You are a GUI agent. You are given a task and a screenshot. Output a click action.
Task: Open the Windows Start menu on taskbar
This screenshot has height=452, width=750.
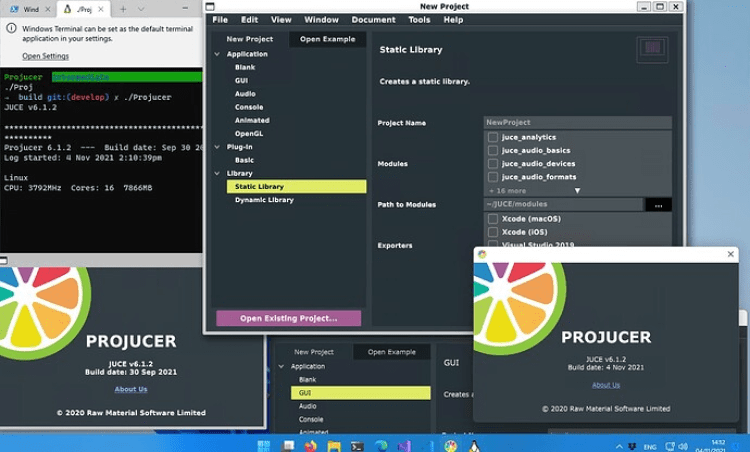click(x=264, y=446)
